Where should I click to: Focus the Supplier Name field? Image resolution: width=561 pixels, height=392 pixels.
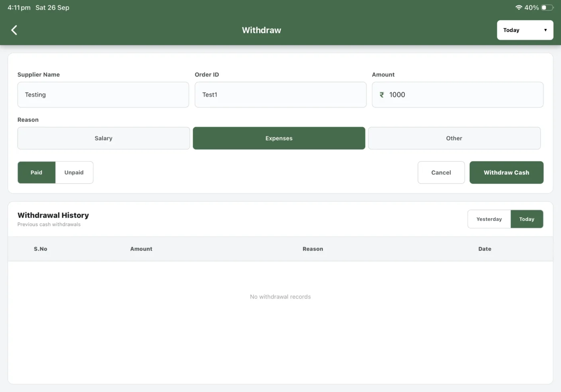click(103, 95)
